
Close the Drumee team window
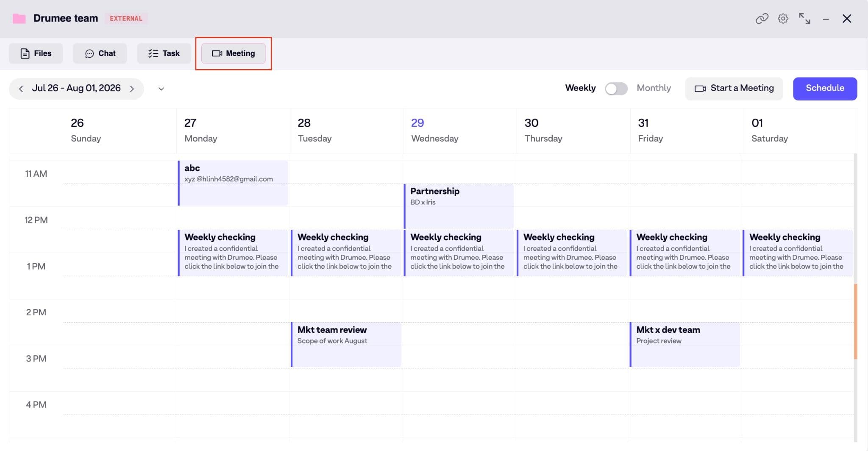click(x=847, y=19)
